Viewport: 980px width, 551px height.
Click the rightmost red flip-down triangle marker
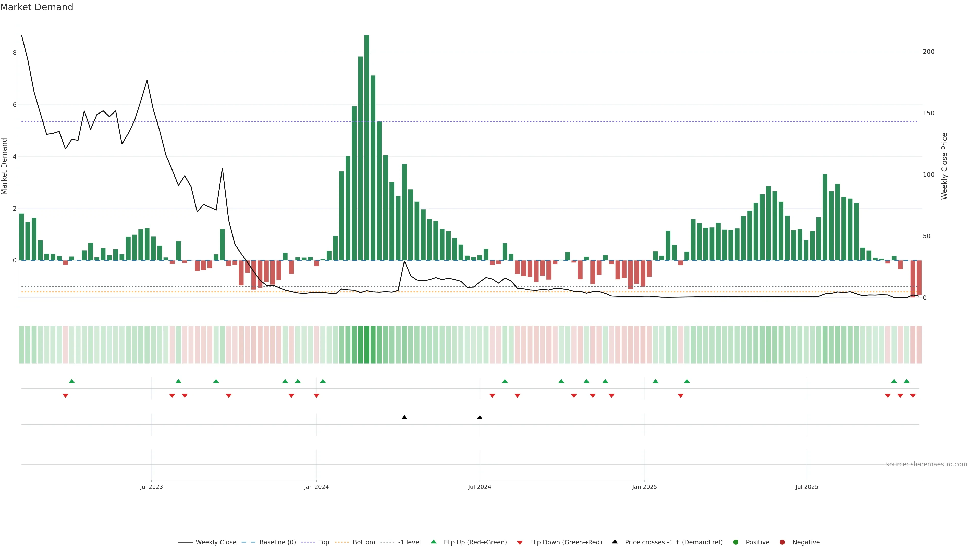[x=913, y=396]
